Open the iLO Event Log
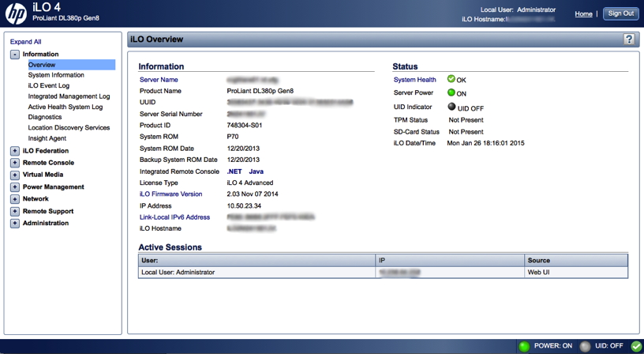Viewport: 644px width, 354px height. tap(48, 85)
